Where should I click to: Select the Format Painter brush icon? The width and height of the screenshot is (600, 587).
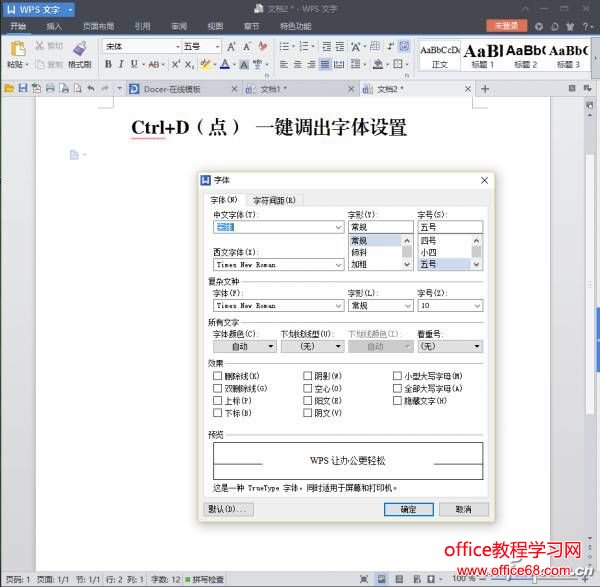[x=80, y=49]
